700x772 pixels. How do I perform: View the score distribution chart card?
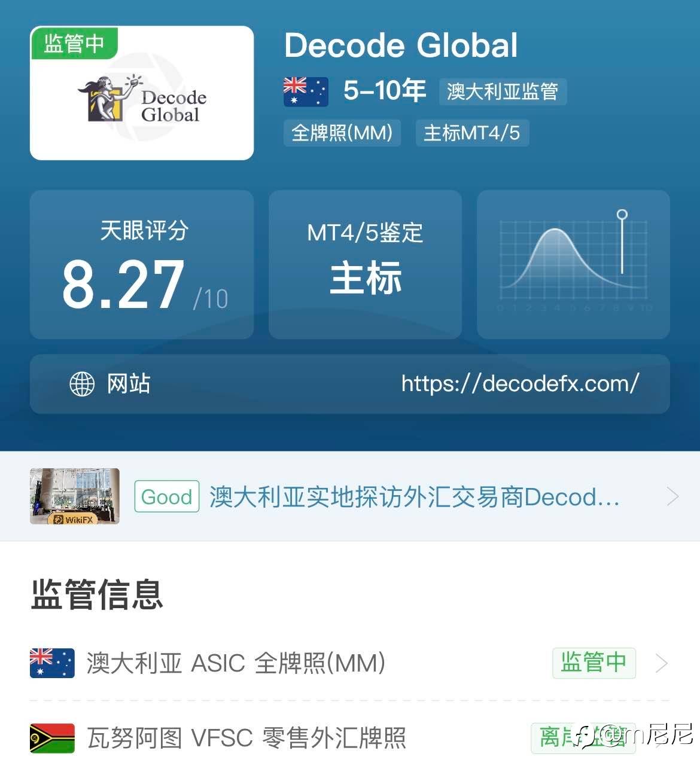coord(573,264)
